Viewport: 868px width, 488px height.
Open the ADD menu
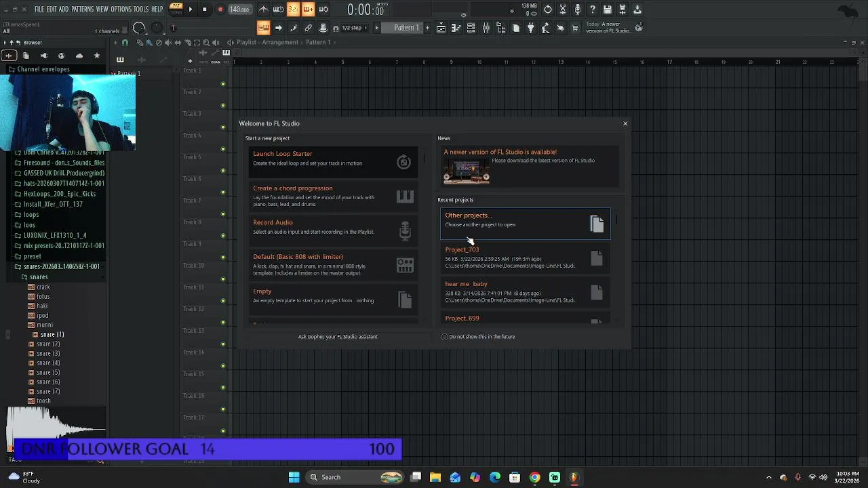(x=64, y=9)
